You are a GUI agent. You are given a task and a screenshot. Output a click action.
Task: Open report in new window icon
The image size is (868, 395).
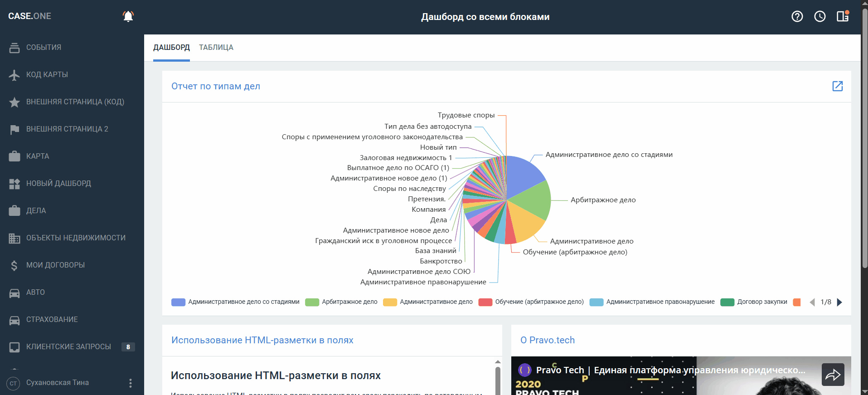click(x=838, y=86)
